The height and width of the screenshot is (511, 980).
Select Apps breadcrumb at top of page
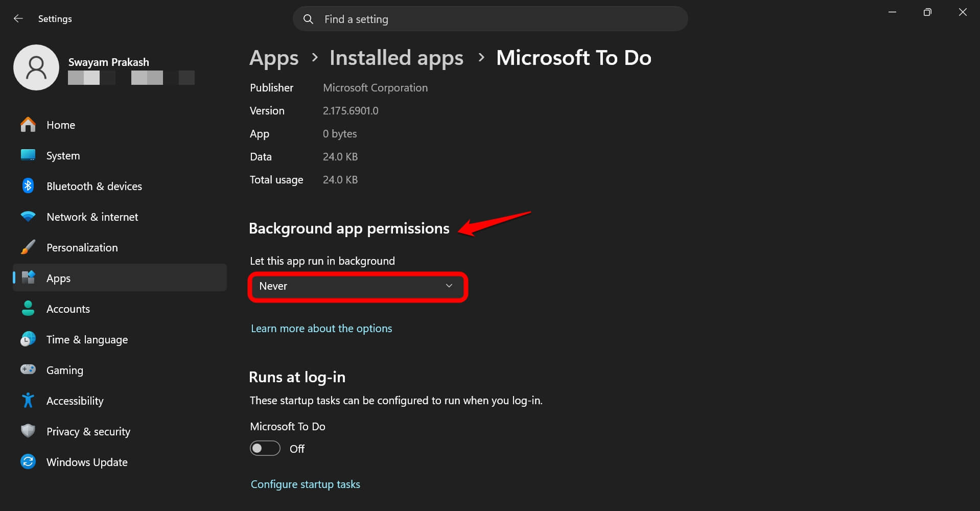coord(273,58)
